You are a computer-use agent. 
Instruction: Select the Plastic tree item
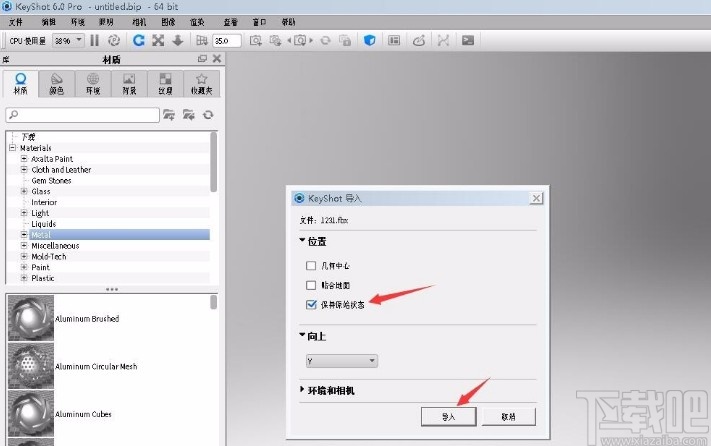[x=43, y=278]
